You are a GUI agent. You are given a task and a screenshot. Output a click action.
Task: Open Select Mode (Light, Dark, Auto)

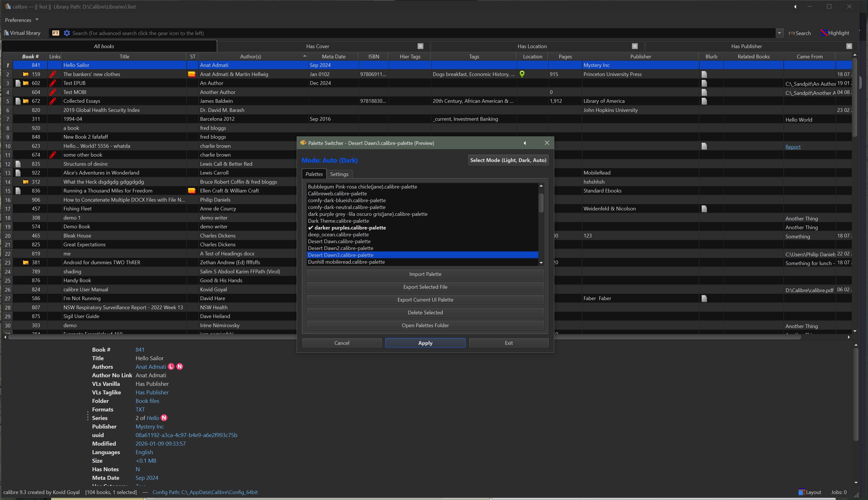pyautogui.click(x=508, y=160)
